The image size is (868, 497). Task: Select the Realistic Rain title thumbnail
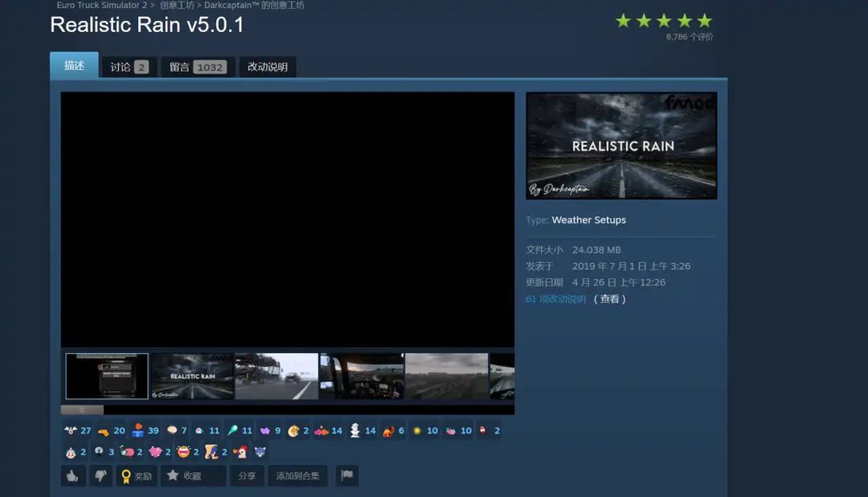[x=192, y=376]
